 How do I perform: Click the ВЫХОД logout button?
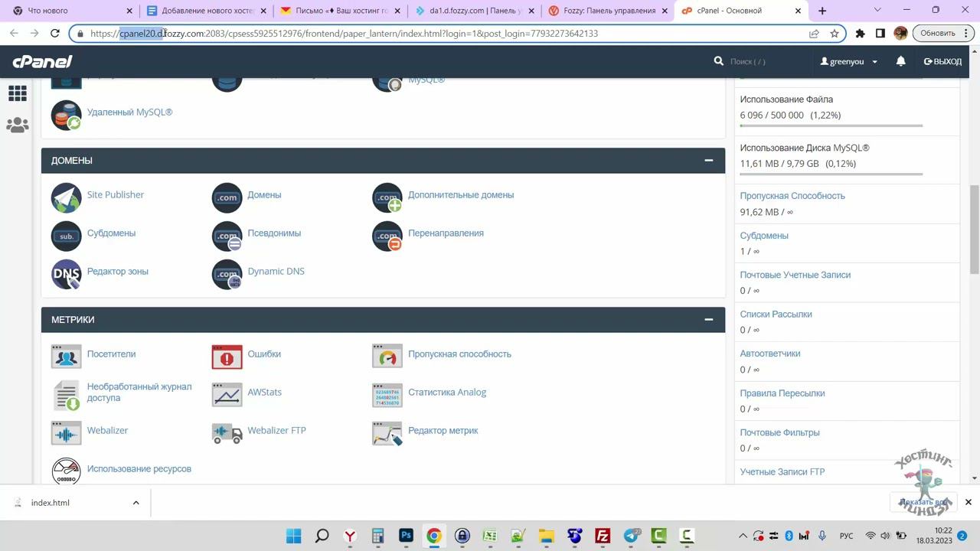[x=942, y=61]
